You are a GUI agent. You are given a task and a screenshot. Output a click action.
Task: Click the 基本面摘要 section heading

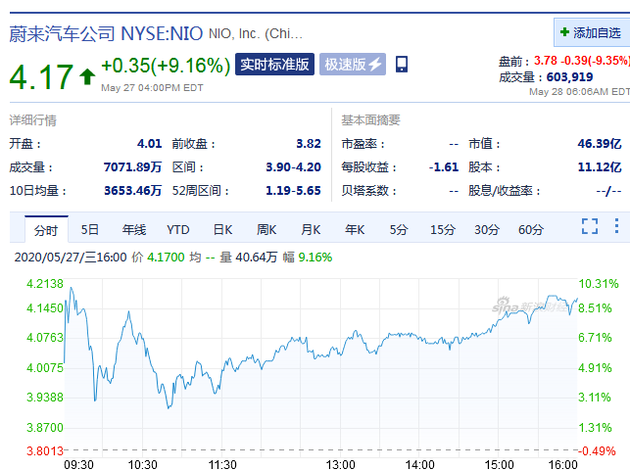click(371, 120)
